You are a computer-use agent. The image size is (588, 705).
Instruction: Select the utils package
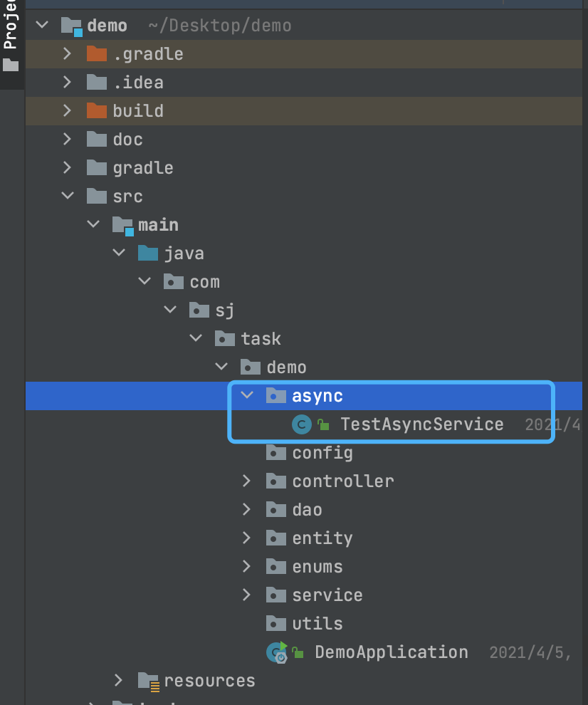(x=317, y=624)
